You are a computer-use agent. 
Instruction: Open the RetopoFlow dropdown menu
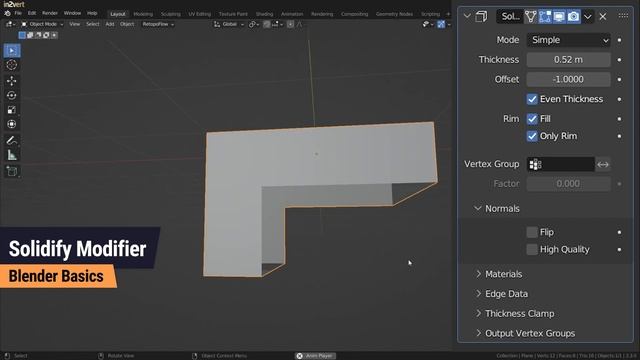[158, 24]
